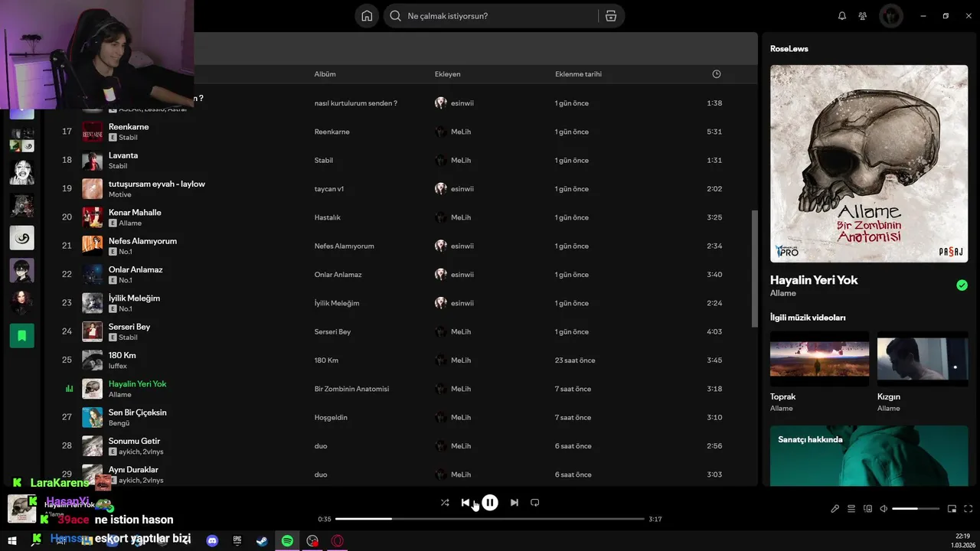Toggle shuffle playback
This screenshot has width=980, height=551.
click(x=445, y=503)
